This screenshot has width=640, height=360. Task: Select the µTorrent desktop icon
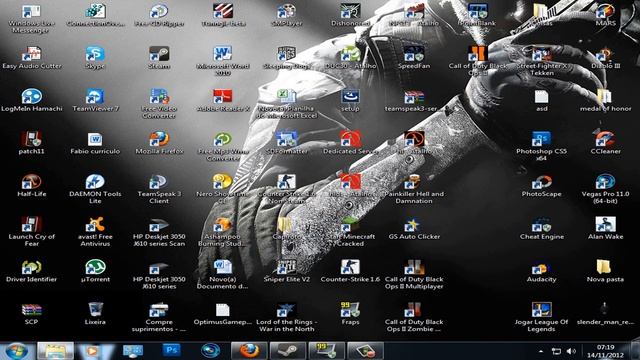pos(95,268)
